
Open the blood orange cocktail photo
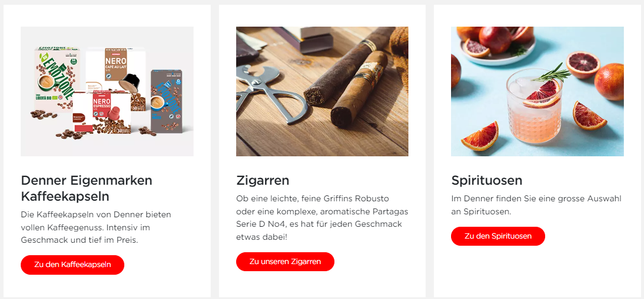coord(537,91)
